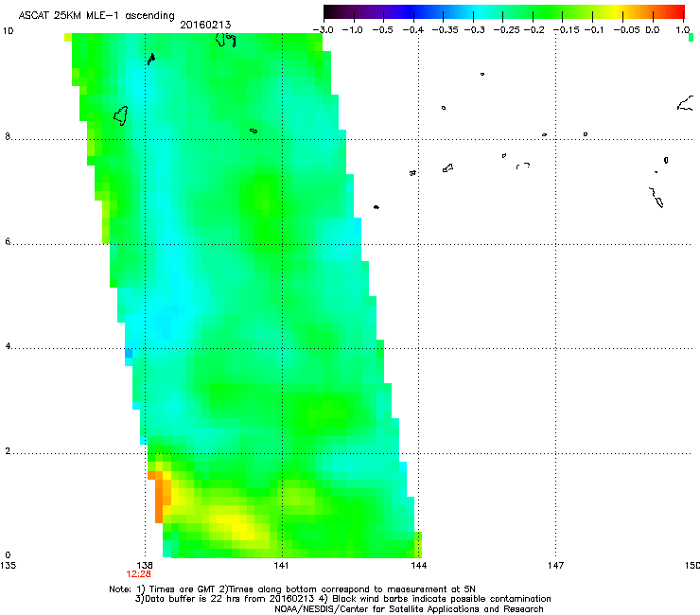Click the title 'ASCAT 25KM MLE-1 ascending'
The image size is (700, 615).
(x=96, y=15)
